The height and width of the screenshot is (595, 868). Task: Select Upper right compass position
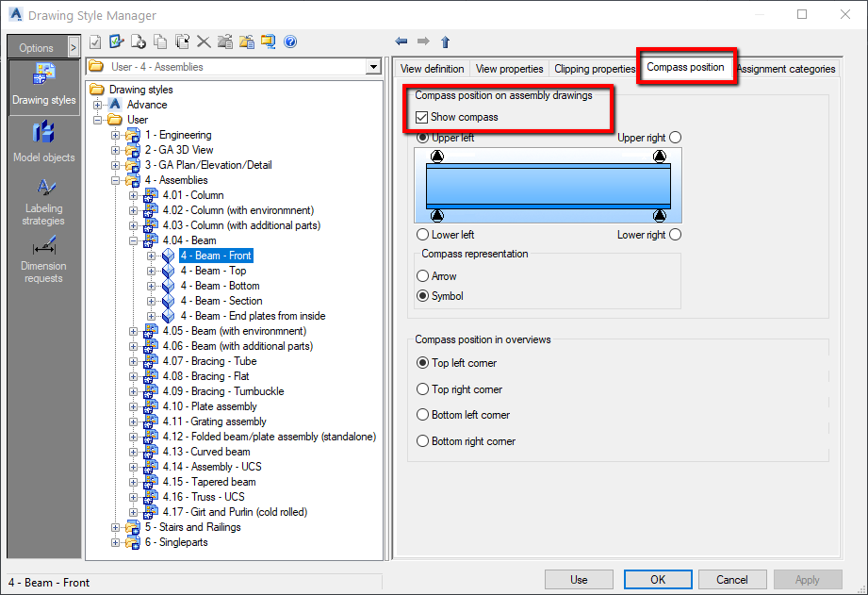click(676, 138)
